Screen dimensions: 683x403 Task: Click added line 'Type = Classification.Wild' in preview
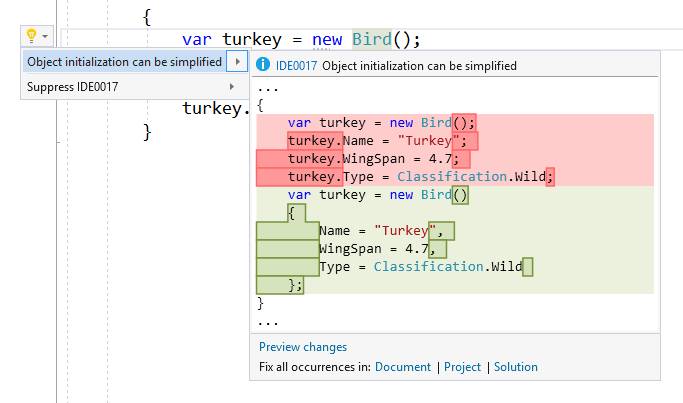tap(420, 267)
